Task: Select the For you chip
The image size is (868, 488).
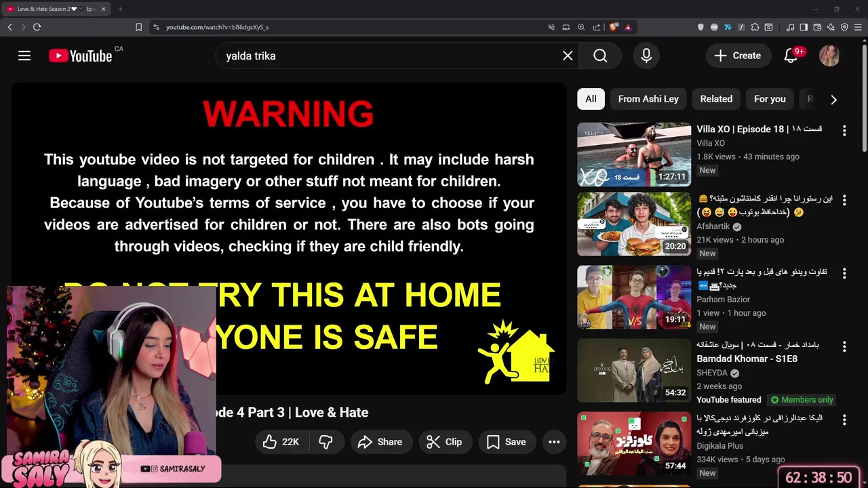Action: (x=770, y=99)
